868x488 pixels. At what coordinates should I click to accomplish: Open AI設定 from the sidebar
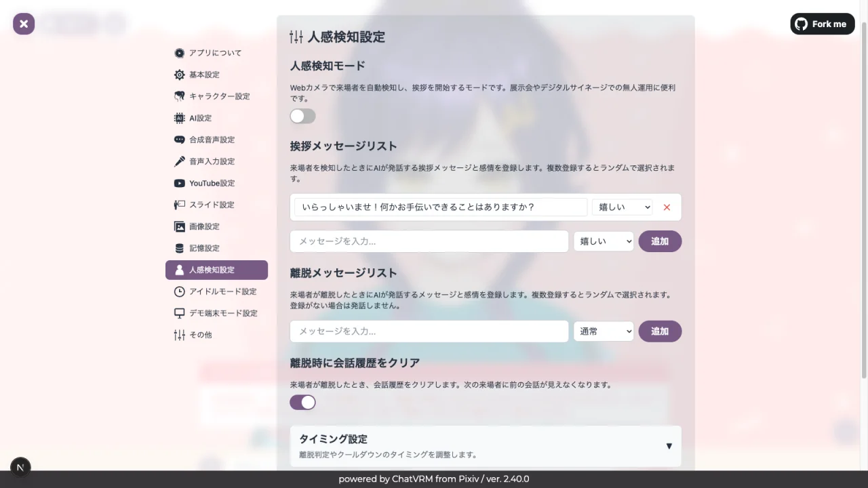click(x=179, y=118)
